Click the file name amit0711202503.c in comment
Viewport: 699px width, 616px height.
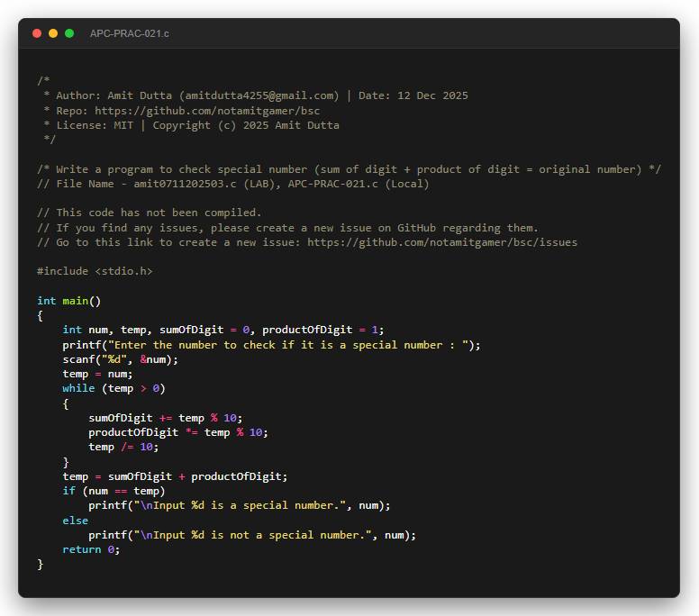[x=185, y=184]
